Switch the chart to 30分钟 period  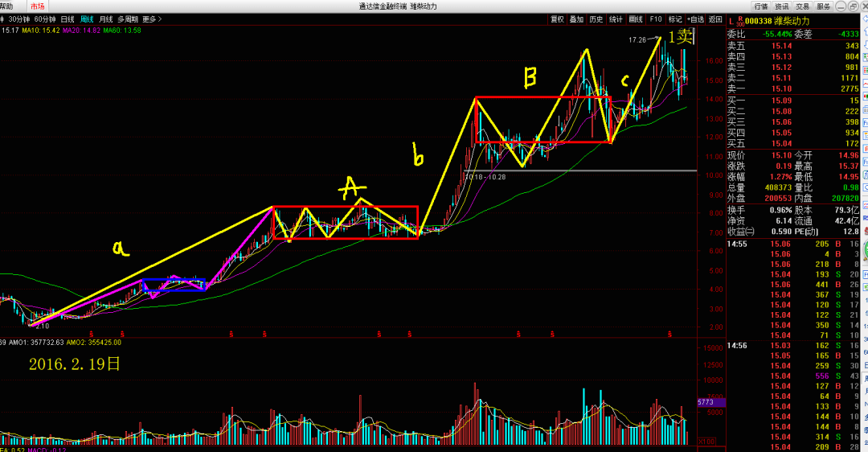[18, 18]
